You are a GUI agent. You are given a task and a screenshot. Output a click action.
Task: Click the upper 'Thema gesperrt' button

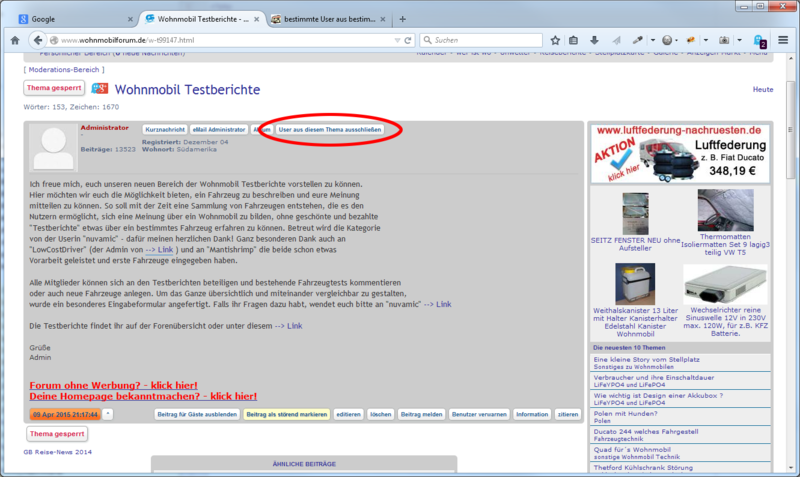pos(54,88)
